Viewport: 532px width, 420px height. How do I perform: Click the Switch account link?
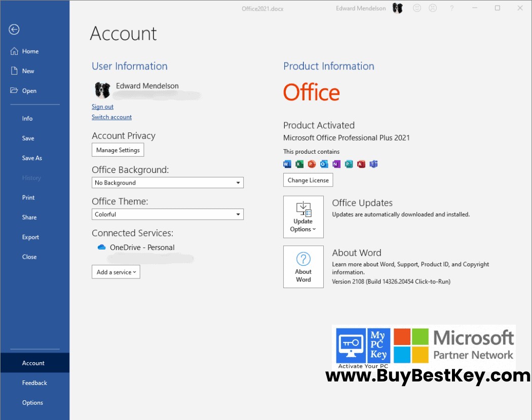pyautogui.click(x=111, y=117)
